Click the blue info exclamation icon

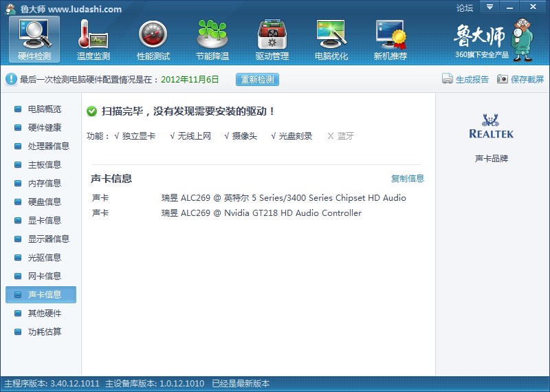point(11,79)
